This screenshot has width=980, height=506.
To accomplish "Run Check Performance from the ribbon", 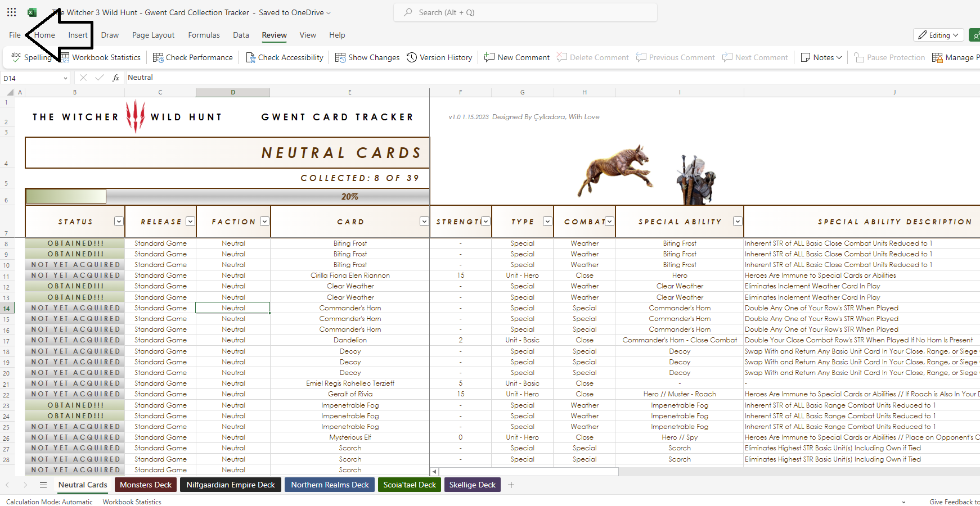I will [192, 57].
